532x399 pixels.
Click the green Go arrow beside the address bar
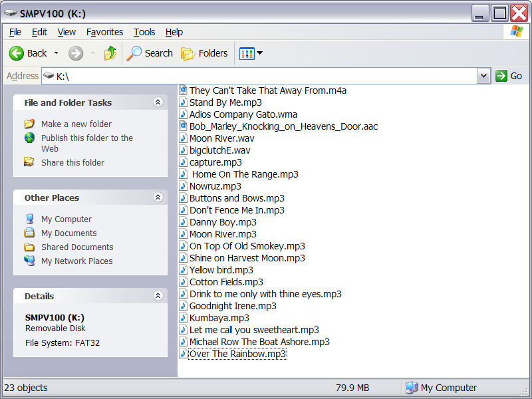coord(501,76)
